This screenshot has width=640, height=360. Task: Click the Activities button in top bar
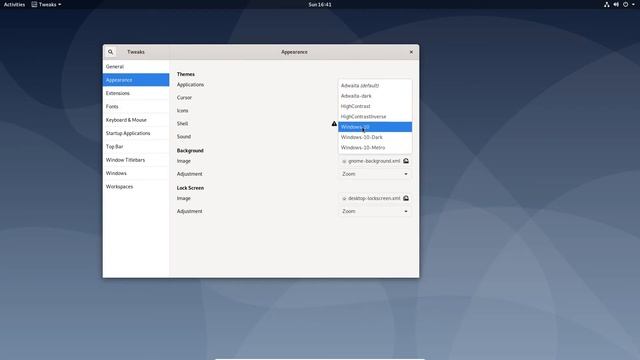point(14,4)
